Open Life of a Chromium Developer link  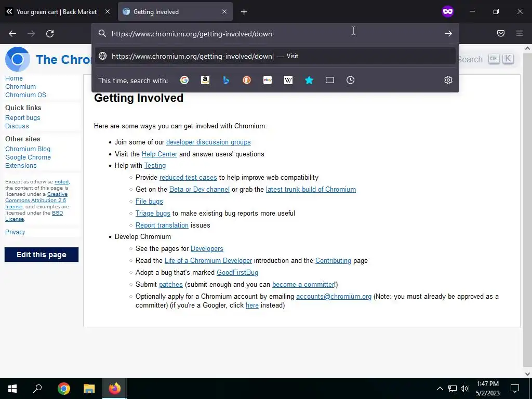tap(208, 261)
